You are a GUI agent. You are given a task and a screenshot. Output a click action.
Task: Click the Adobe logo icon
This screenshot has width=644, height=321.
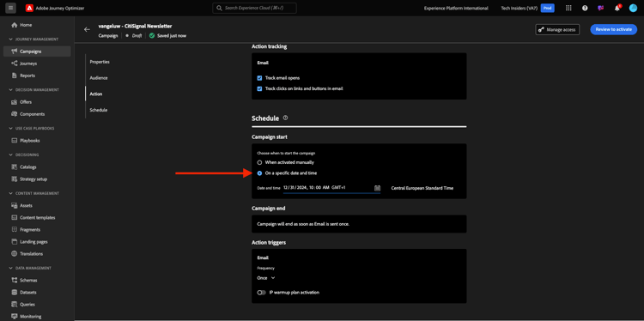[29, 8]
